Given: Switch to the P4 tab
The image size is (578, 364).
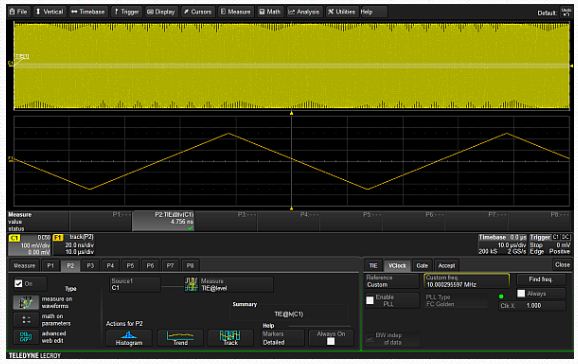Looking at the screenshot, I should click(x=110, y=266).
